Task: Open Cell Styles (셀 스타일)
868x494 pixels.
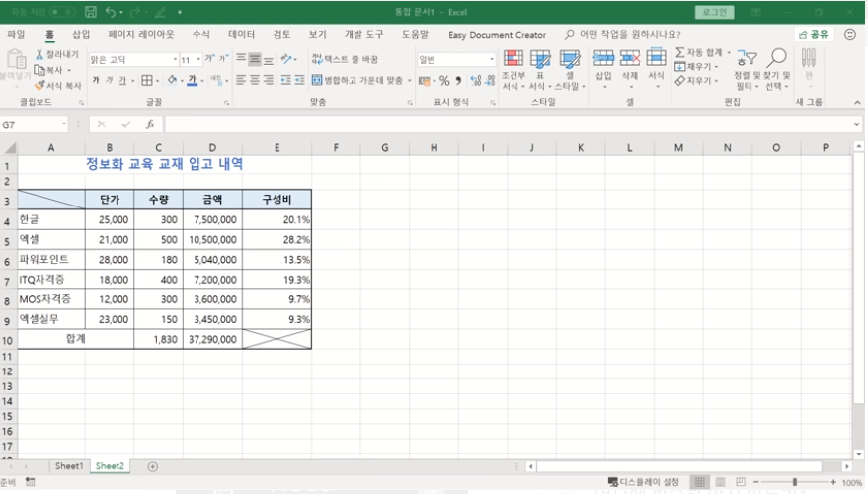Action: (x=569, y=70)
